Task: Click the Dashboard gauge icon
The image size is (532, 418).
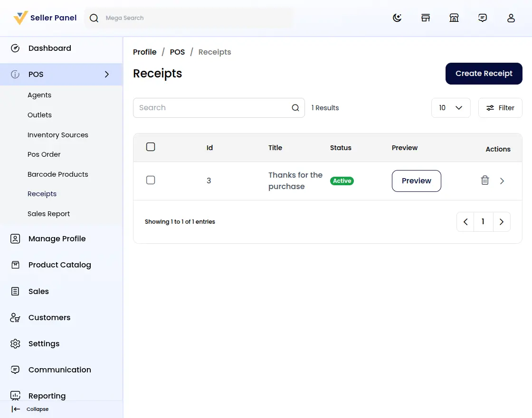Action: (15, 48)
